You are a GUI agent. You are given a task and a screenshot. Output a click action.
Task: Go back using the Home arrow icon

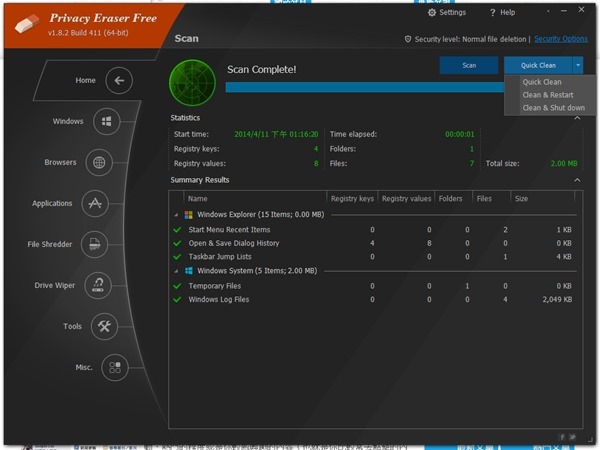(x=119, y=80)
